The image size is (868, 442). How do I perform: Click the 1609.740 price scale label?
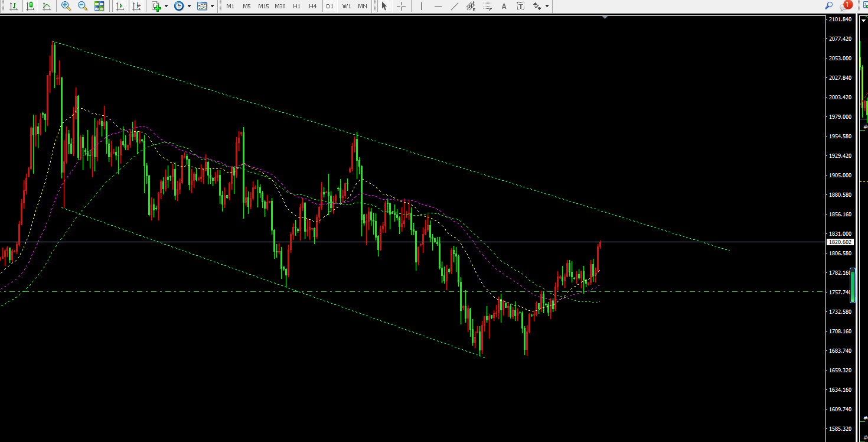click(x=840, y=409)
